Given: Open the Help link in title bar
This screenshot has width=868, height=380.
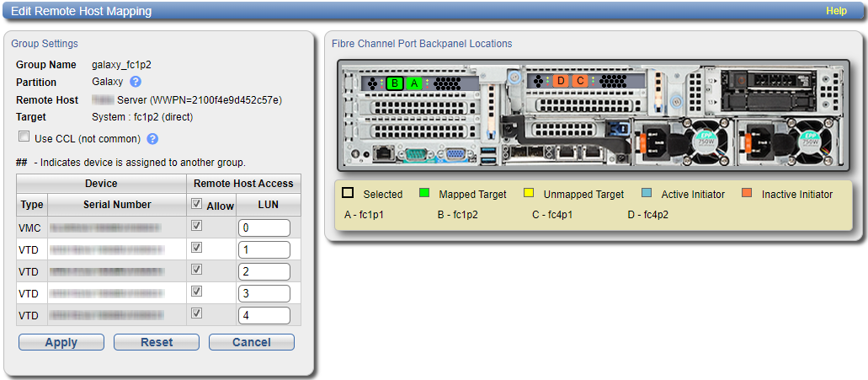Looking at the screenshot, I should (836, 11).
